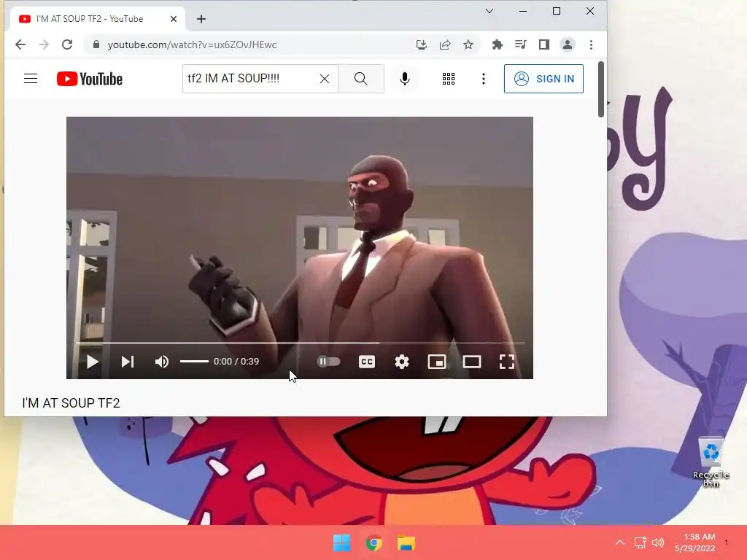The image size is (747, 560).
Task: Show hidden tray icons
Action: coord(620,542)
